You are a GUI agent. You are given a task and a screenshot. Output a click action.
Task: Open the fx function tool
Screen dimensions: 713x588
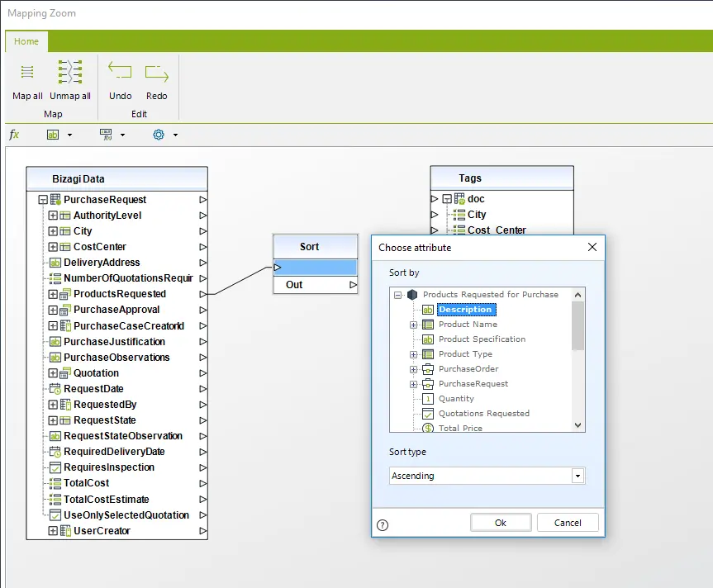click(14, 135)
